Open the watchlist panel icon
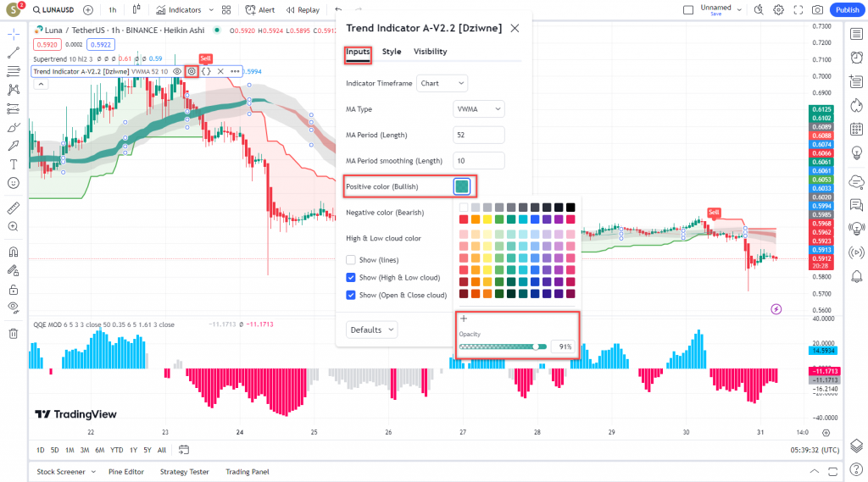 (856, 35)
